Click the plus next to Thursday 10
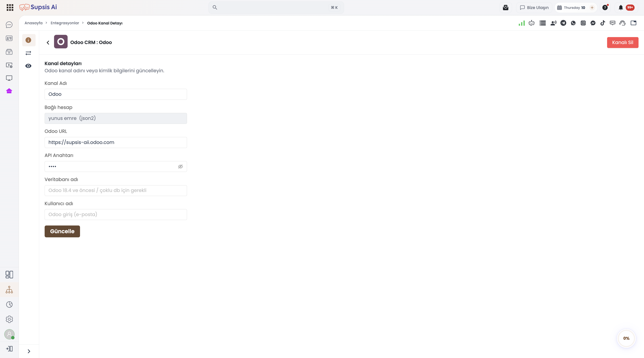Viewport: 644px width, 358px height. [x=592, y=8]
